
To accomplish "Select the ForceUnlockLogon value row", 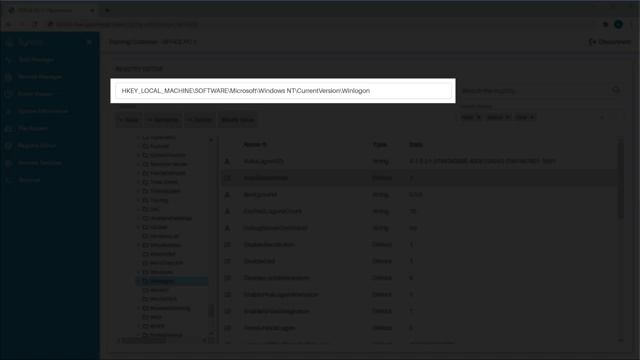I will tap(420, 328).
